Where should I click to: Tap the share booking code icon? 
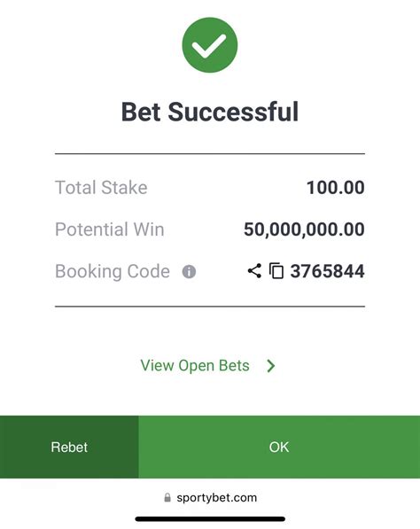tap(254, 271)
